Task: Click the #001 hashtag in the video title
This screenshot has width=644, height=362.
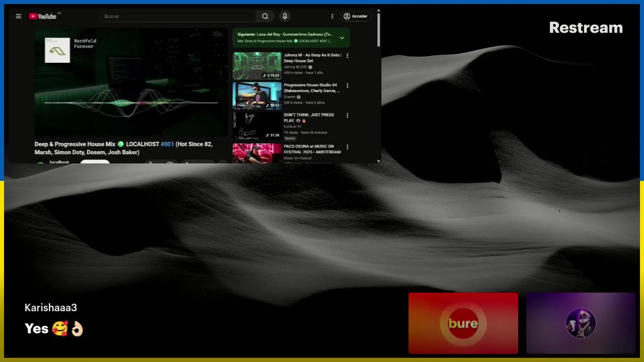Action: 167,144
